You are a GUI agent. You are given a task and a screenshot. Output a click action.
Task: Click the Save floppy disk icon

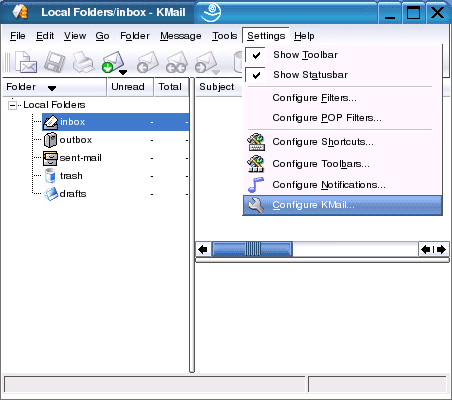(55, 62)
